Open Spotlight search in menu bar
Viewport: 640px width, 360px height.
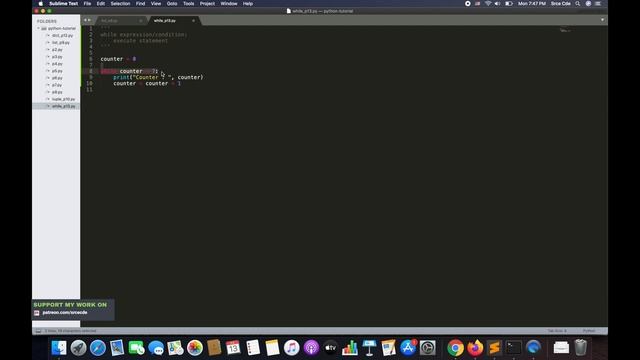tap(578, 4)
